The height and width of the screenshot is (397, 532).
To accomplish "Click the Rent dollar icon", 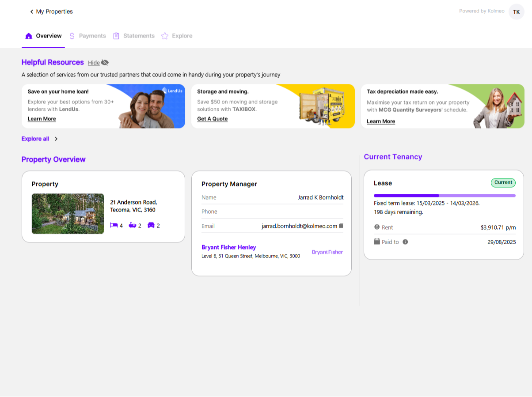I will (377, 227).
